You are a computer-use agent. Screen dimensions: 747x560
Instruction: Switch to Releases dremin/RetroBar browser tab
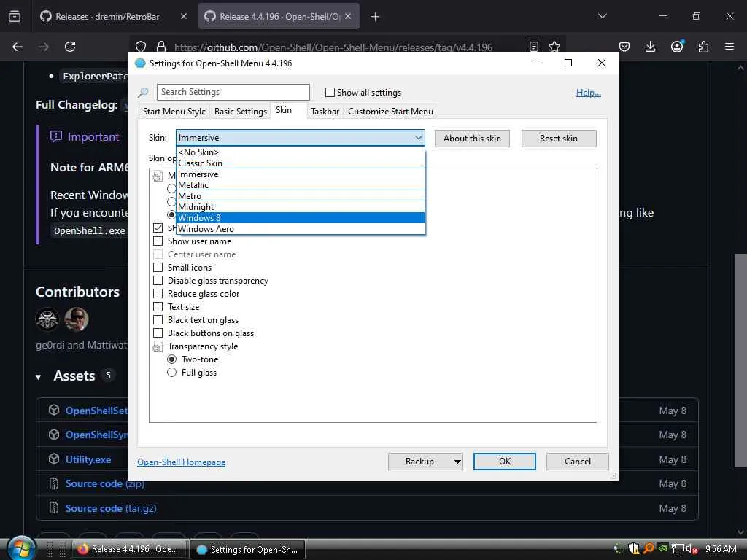[x=114, y=17]
